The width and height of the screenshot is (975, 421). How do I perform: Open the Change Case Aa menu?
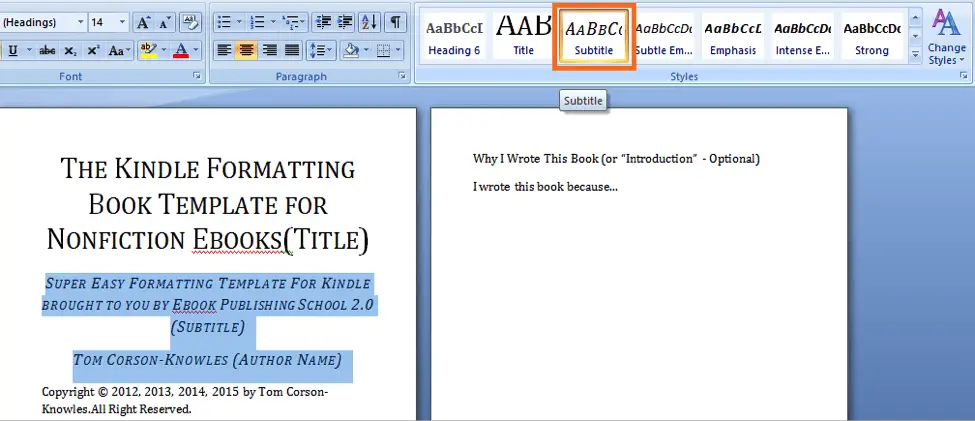(x=118, y=50)
